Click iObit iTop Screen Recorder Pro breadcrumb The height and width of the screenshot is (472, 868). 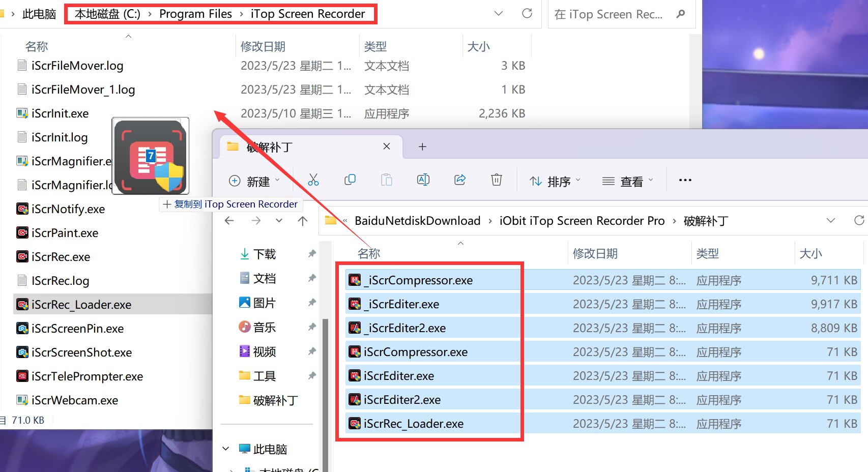(x=582, y=221)
